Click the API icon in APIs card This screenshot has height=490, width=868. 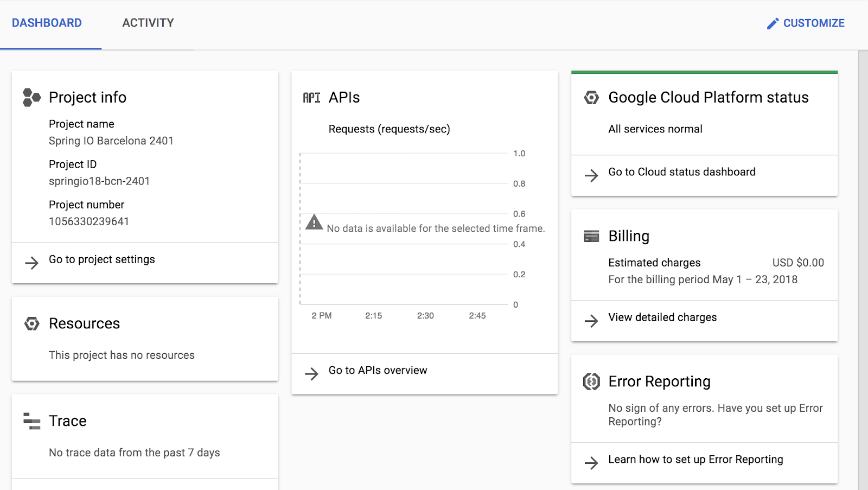(311, 98)
